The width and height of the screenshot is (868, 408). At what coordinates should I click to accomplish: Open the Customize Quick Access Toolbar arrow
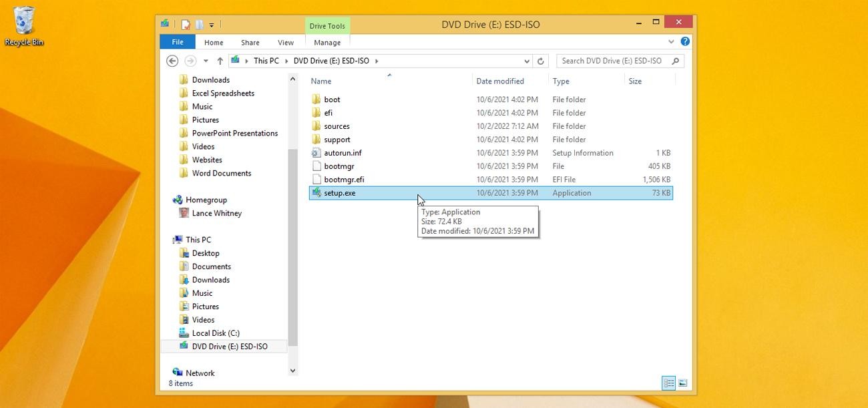(212, 25)
